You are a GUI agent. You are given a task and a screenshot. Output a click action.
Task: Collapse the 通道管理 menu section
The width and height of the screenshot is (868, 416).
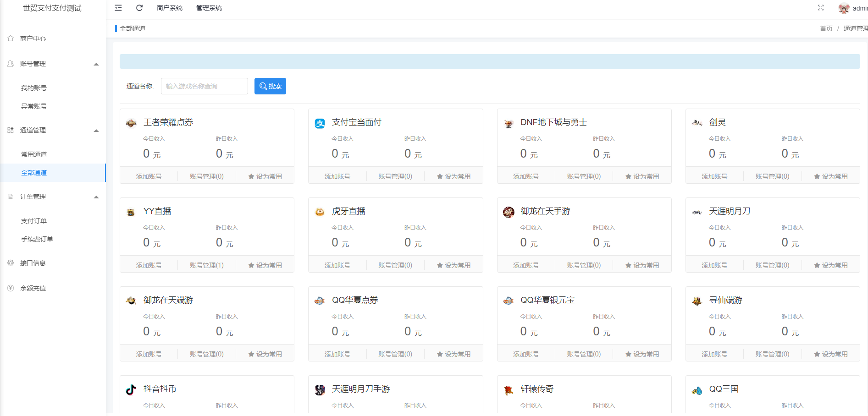click(96, 130)
